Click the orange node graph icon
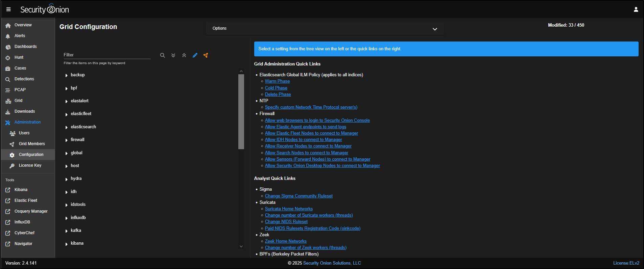This screenshot has width=644, height=269. click(206, 55)
